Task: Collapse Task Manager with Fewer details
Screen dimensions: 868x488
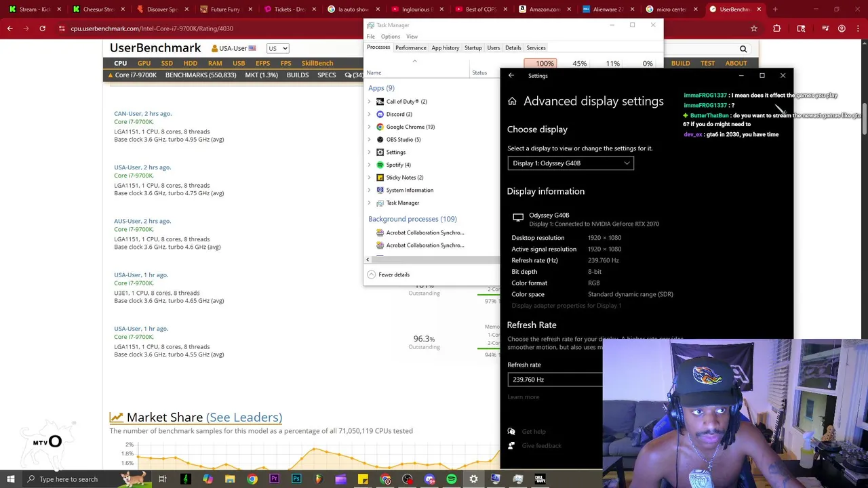Action: coord(389,274)
